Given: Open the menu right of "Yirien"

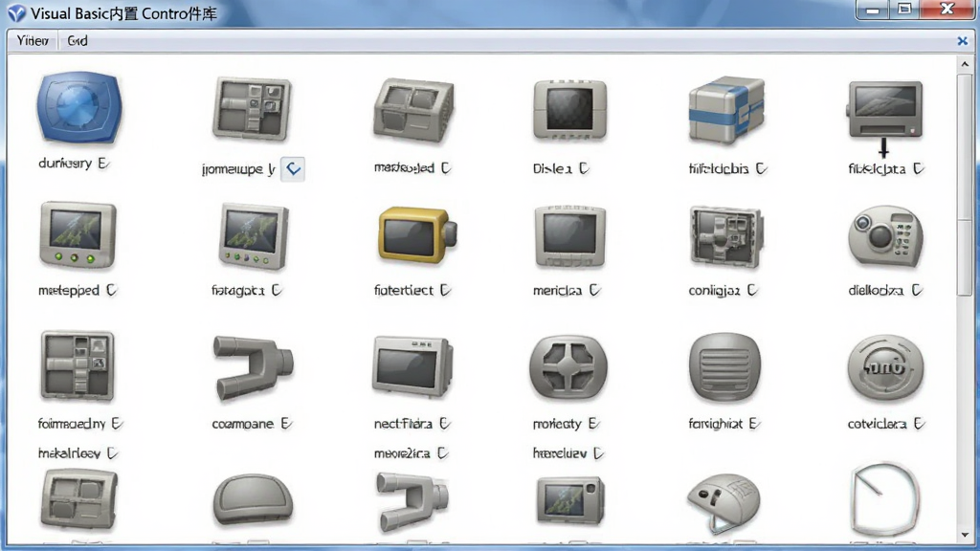Looking at the screenshot, I should coord(78,40).
